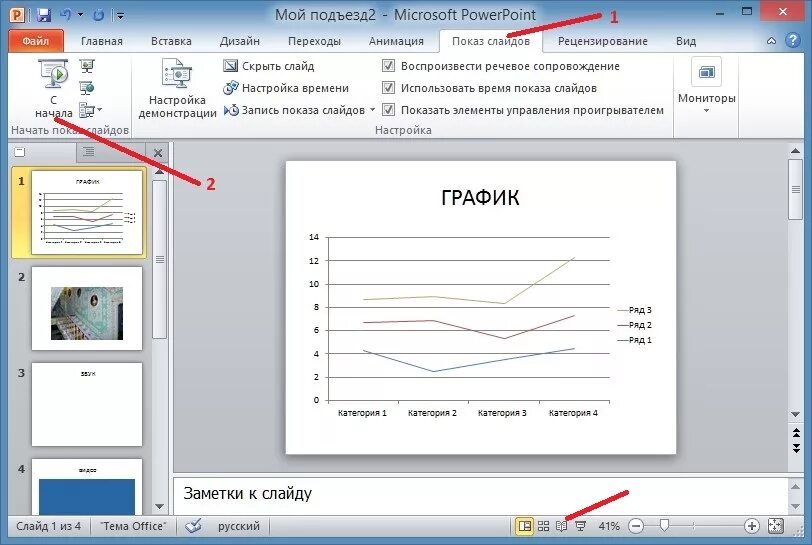The image size is (812, 545).
Task: Expand custom slide show dropdown arrow
Action: 99,109
